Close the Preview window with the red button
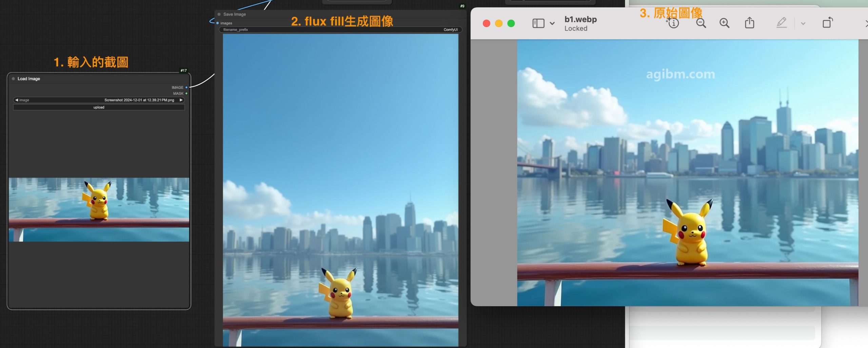868x348 pixels. point(486,23)
